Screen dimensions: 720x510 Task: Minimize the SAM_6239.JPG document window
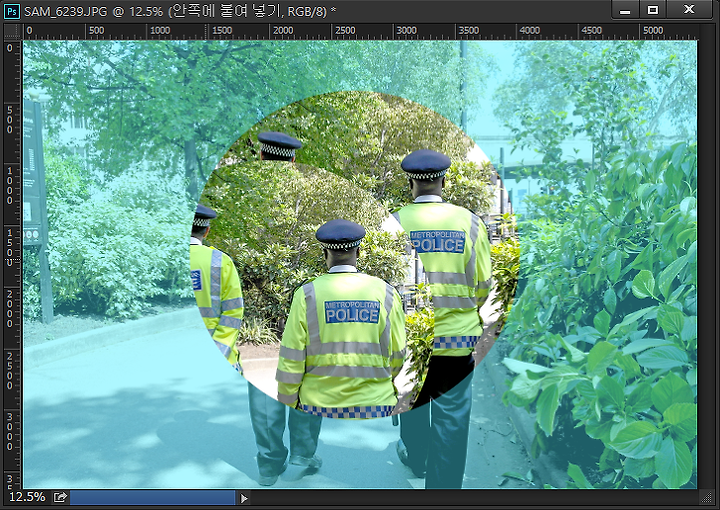[x=625, y=10]
